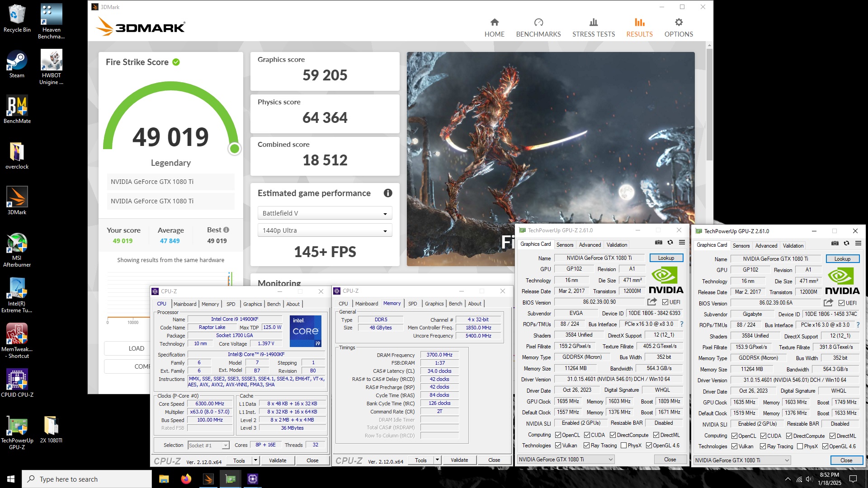Open Steam desktop shortcut
This screenshot has width=868, height=488.
(17, 64)
